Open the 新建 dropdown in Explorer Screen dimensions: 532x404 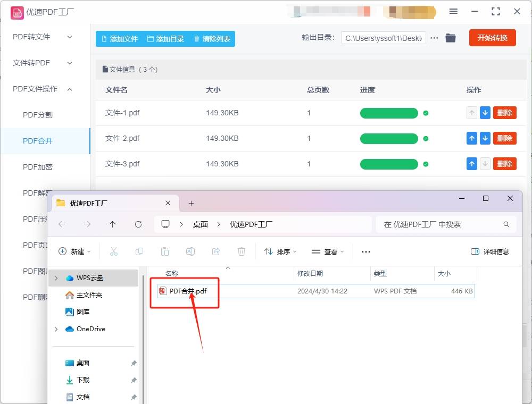point(74,251)
